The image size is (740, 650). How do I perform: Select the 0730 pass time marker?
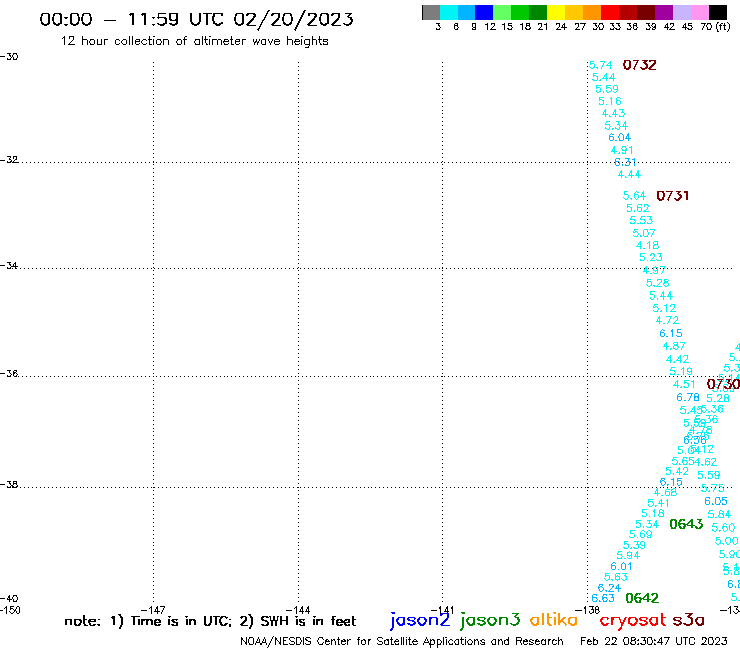723,384
